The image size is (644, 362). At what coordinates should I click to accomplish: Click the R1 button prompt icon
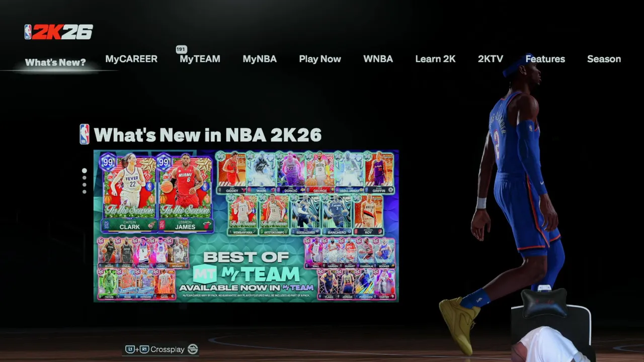pyautogui.click(x=144, y=349)
